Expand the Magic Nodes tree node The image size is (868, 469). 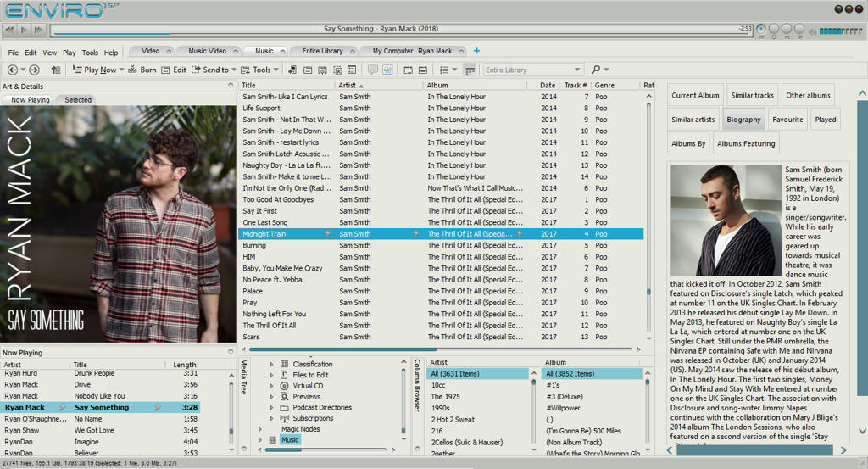pos(260,429)
